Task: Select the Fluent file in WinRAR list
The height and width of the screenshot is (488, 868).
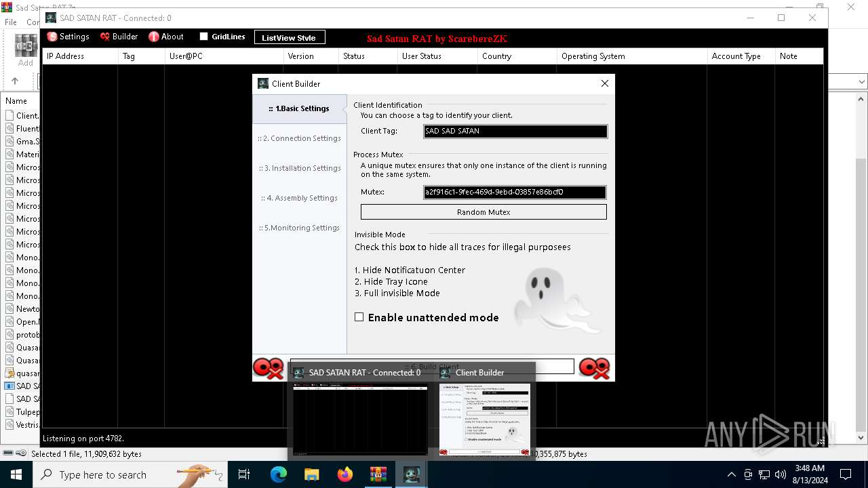Action: (22, 129)
